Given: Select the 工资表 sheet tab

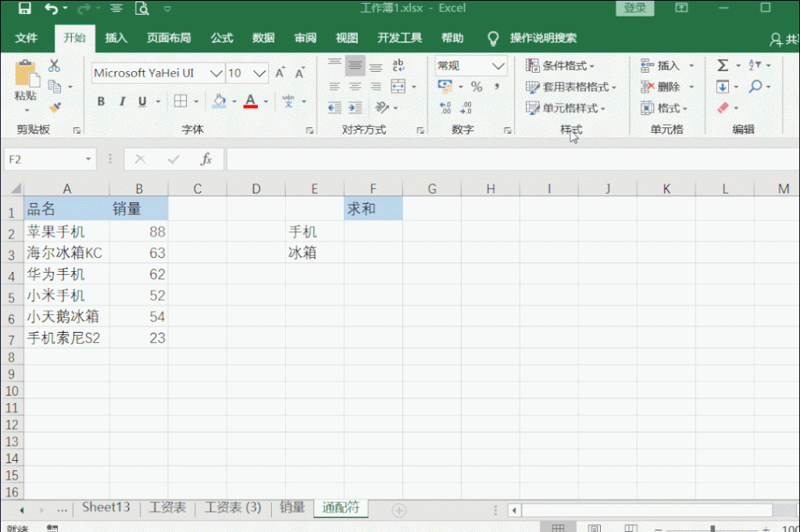Looking at the screenshot, I should point(167,508).
